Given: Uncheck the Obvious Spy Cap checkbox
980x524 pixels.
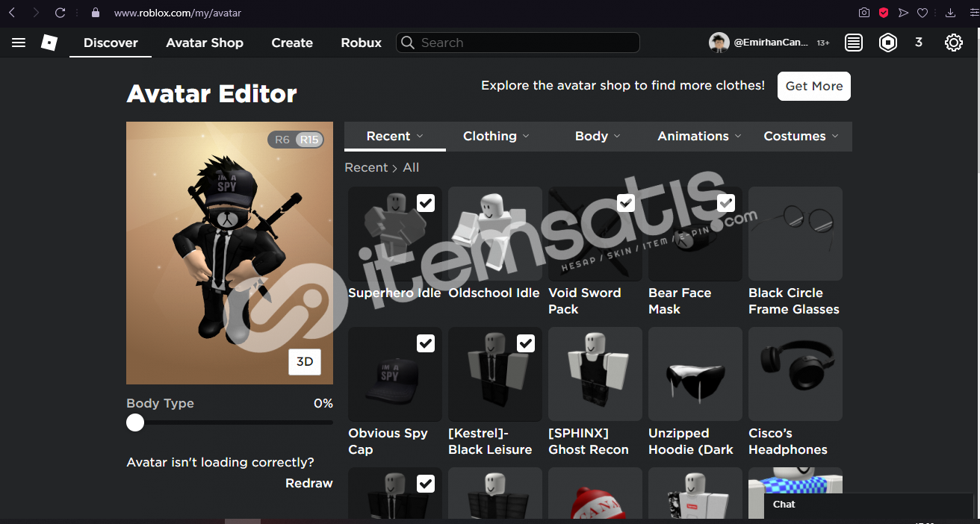Looking at the screenshot, I should (x=426, y=343).
